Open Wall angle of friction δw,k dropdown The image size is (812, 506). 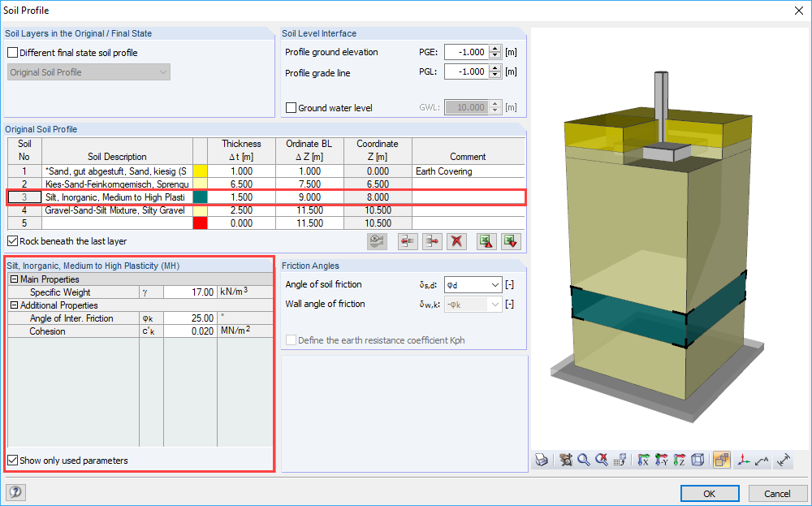[x=495, y=305]
